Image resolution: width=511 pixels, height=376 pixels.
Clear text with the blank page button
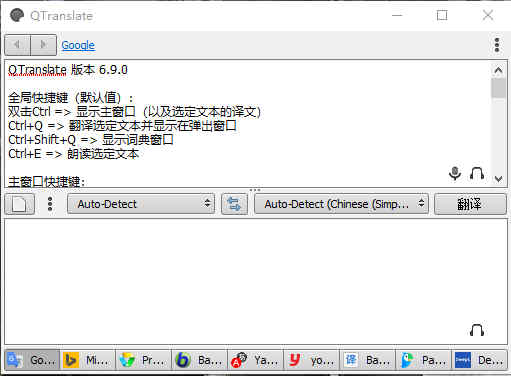tap(19, 204)
